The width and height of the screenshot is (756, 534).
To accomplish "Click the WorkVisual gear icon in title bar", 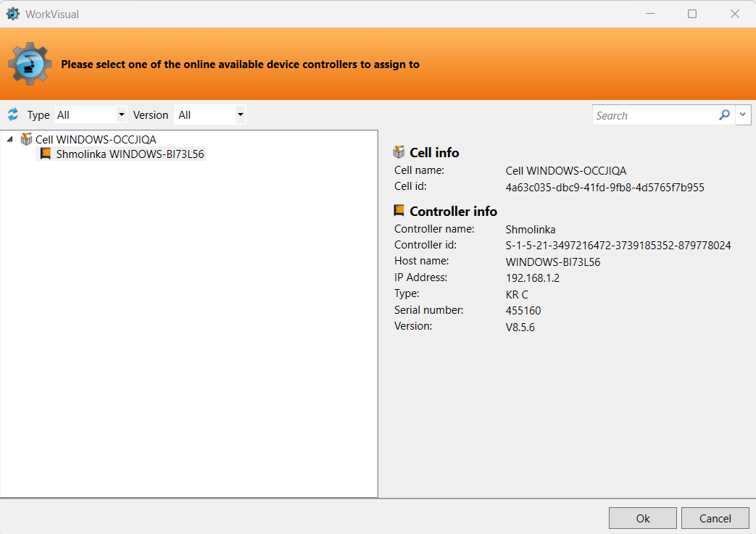I will [x=13, y=14].
